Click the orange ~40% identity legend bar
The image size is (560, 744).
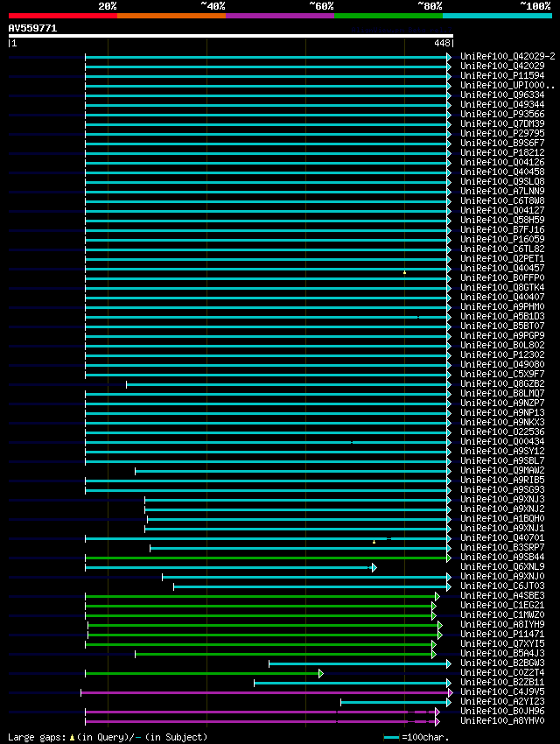[x=171, y=16]
